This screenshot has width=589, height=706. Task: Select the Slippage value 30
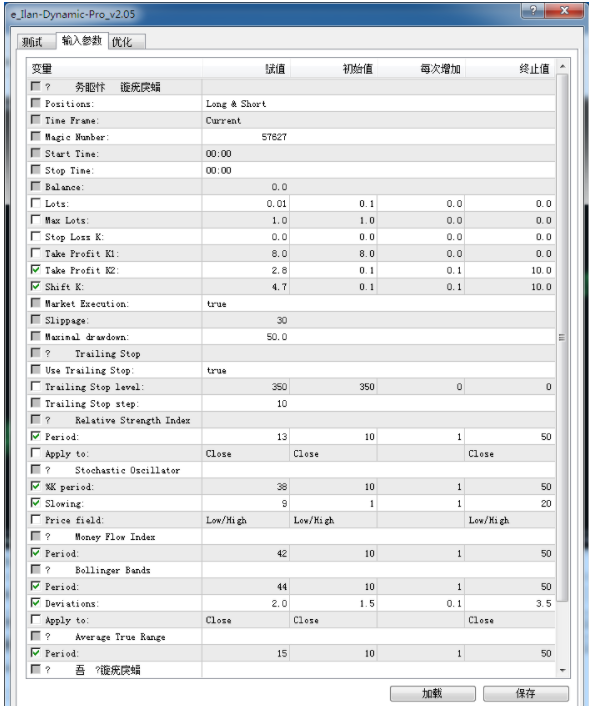click(x=282, y=320)
